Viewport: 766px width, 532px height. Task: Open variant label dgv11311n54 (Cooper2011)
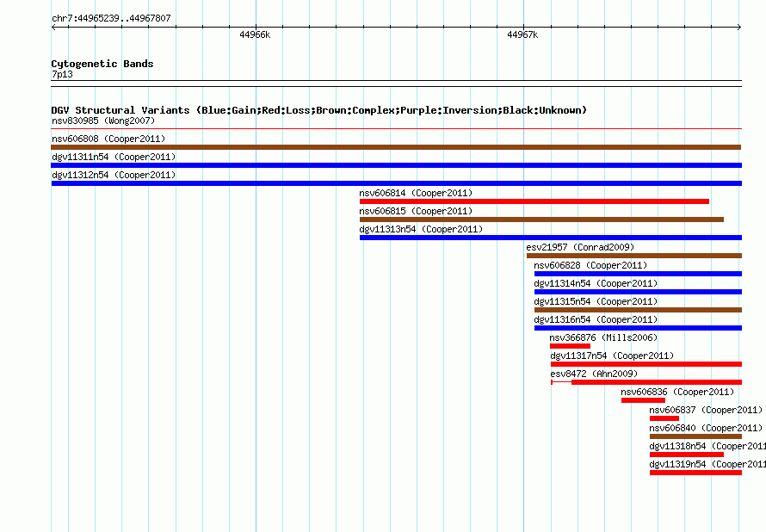pyautogui.click(x=114, y=157)
